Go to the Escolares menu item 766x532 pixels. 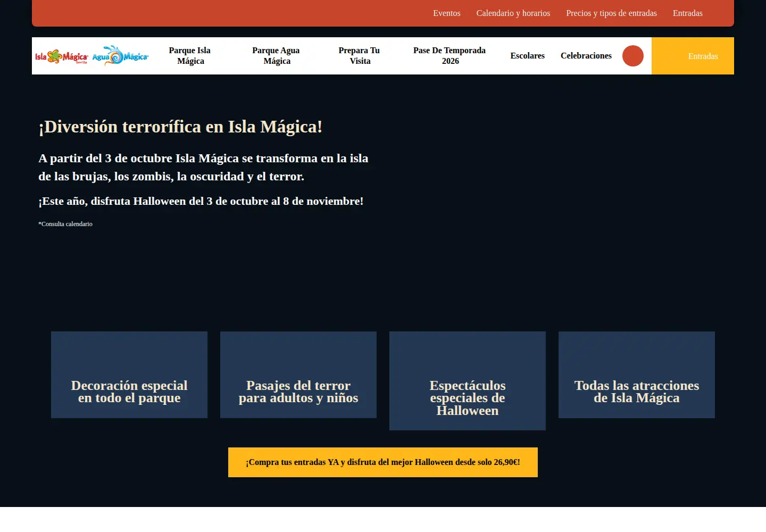(528, 56)
